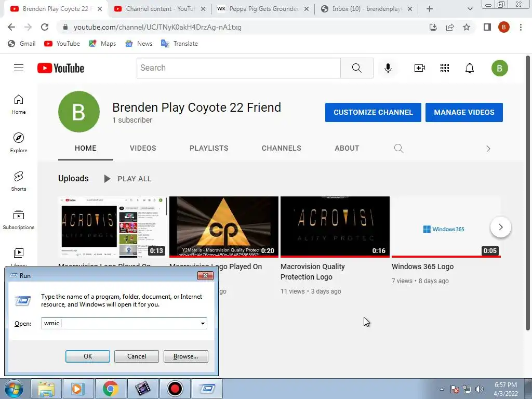Reload the page

45,27
